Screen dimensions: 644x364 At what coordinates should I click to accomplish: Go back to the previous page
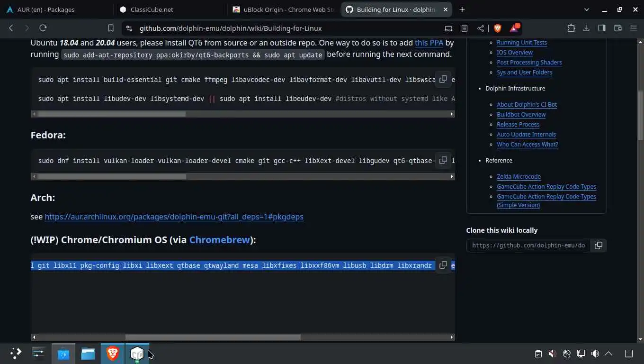[11, 28]
